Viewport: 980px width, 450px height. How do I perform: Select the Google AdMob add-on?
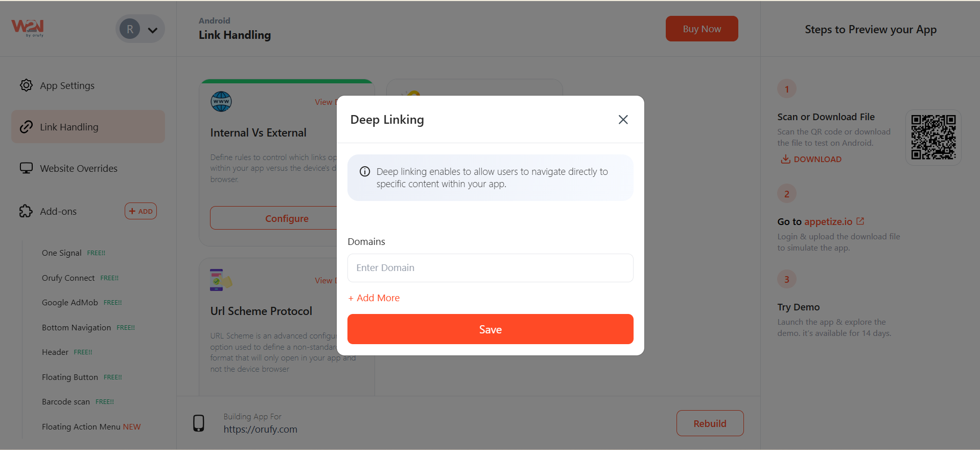tap(70, 302)
